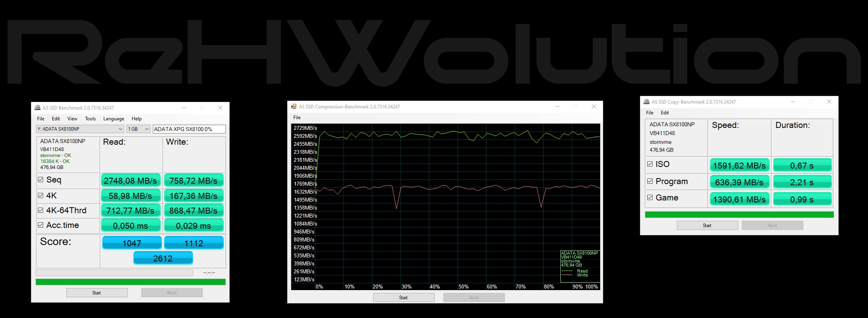Click 4K write result 167,36 MB/s
Viewport: 868px width, 318px height.
pos(194,196)
